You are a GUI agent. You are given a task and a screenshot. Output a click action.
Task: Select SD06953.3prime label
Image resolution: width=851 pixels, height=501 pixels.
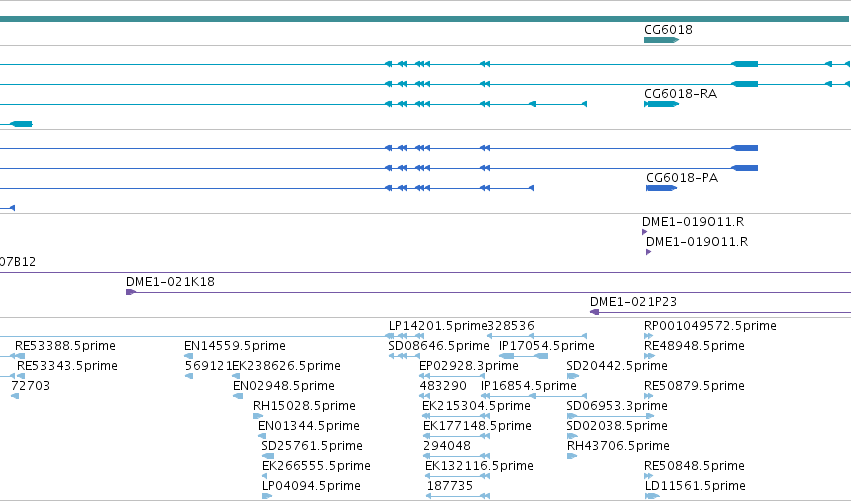[x=617, y=407]
